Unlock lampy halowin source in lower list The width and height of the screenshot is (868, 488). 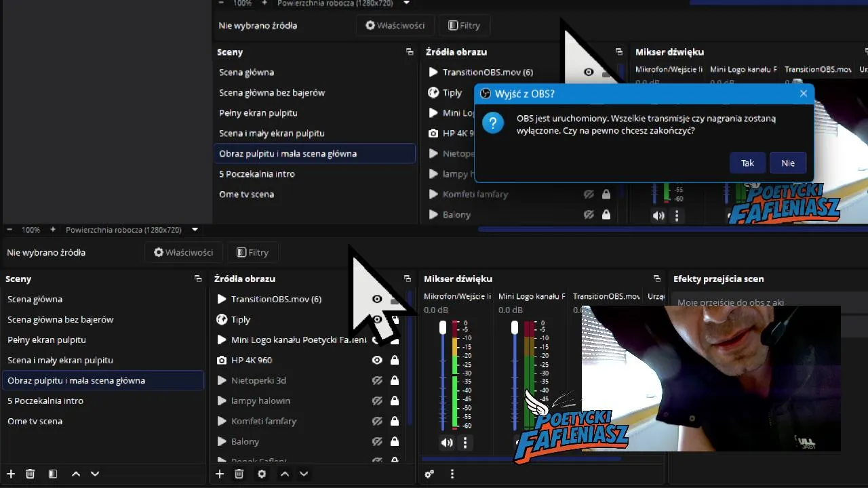395,401
